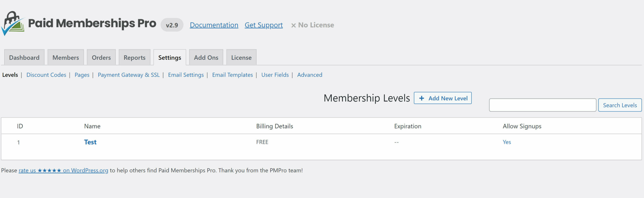Image resolution: width=644 pixels, height=198 pixels.
Task: Click the '--' expiration cell of Test row
Action: [x=396, y=142]
